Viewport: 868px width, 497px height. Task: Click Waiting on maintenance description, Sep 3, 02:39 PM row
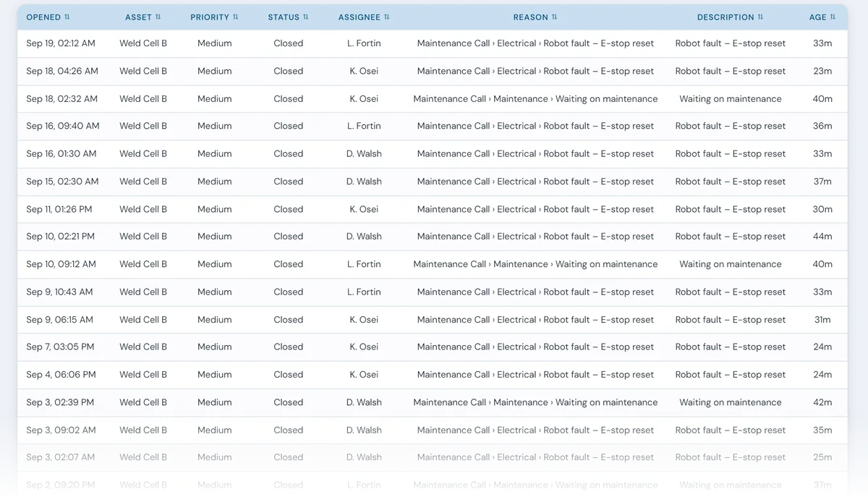pyautogui.click(x=731, y=402)
